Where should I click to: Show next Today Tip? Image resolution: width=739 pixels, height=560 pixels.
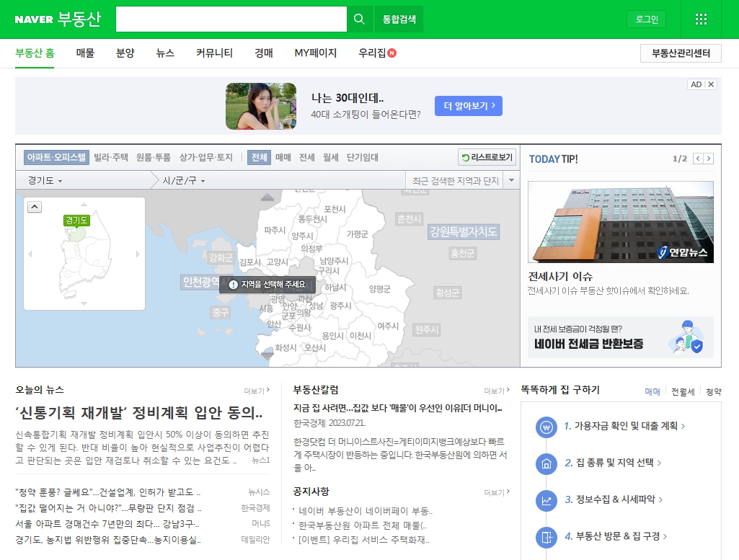(709, 159)
